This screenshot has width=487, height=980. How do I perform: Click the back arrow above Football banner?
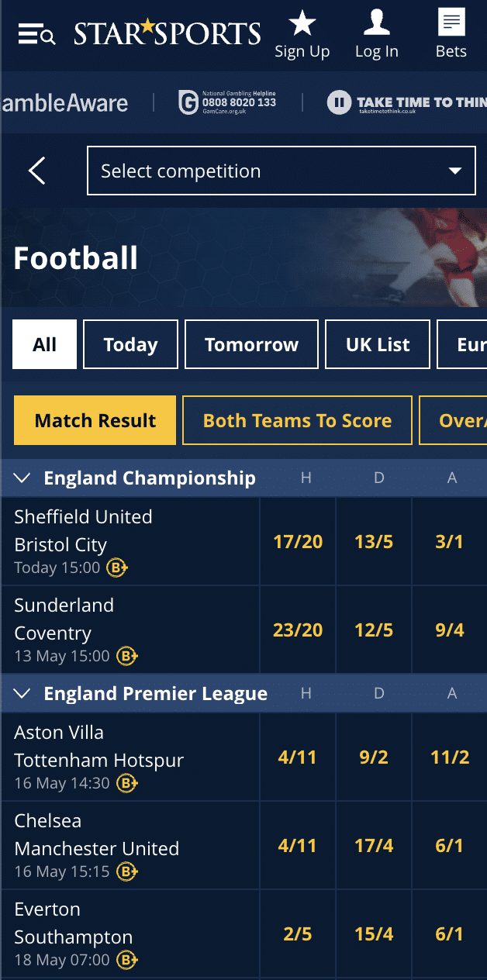coord(36,171)
